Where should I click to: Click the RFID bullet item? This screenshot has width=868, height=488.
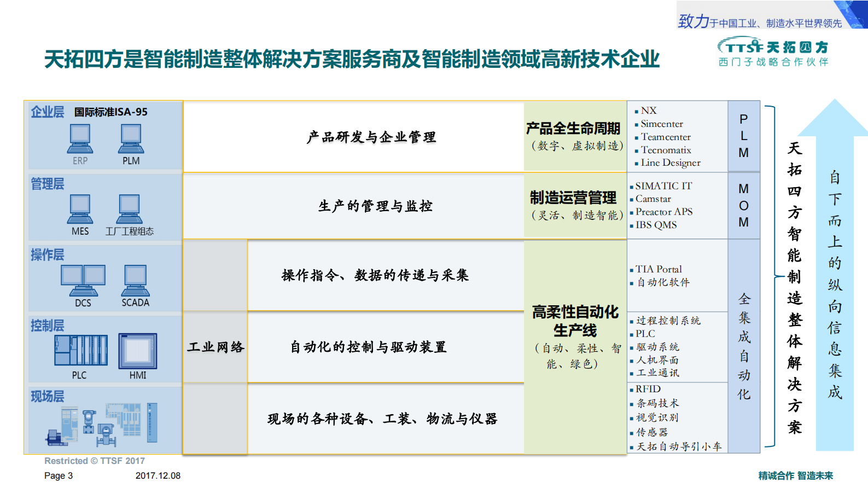click(x=645, y=389)
